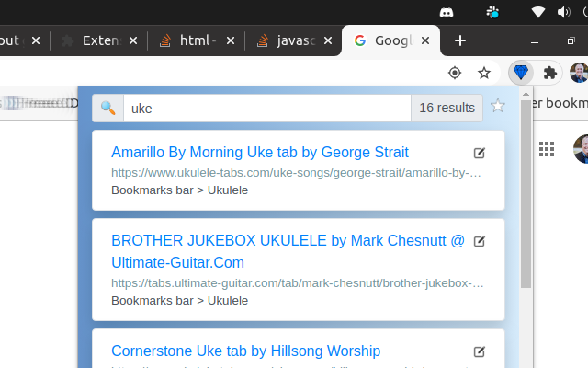Screen dimensions: 588x368
Task: Open the volume speaker indicator
Action: [x=563, y=12]
